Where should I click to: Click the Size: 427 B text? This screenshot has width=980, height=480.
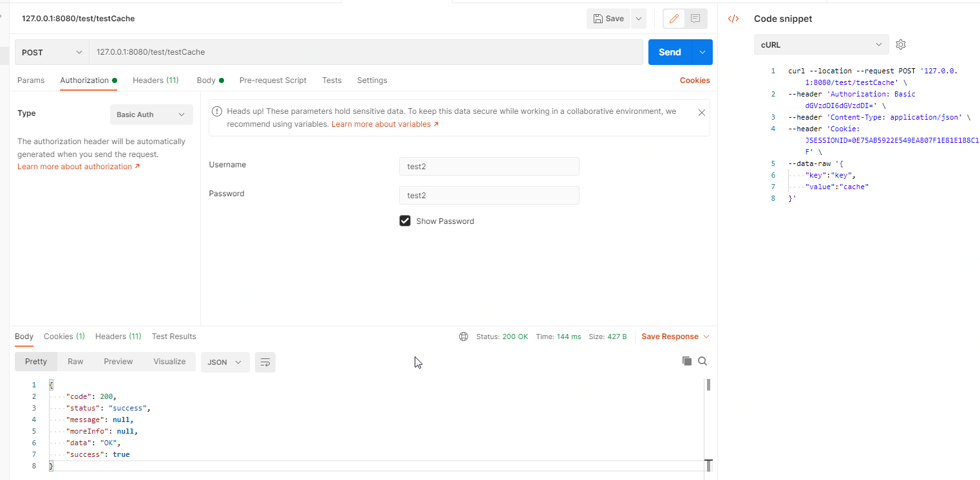coord(608,337)
